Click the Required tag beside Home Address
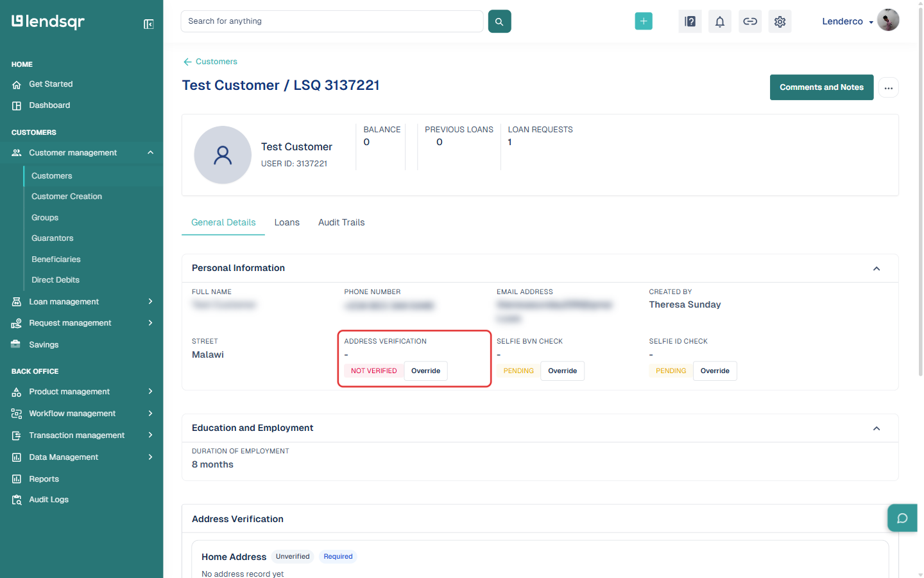The height and width of the screenshot is (578, 924). [x=338, y=557]
